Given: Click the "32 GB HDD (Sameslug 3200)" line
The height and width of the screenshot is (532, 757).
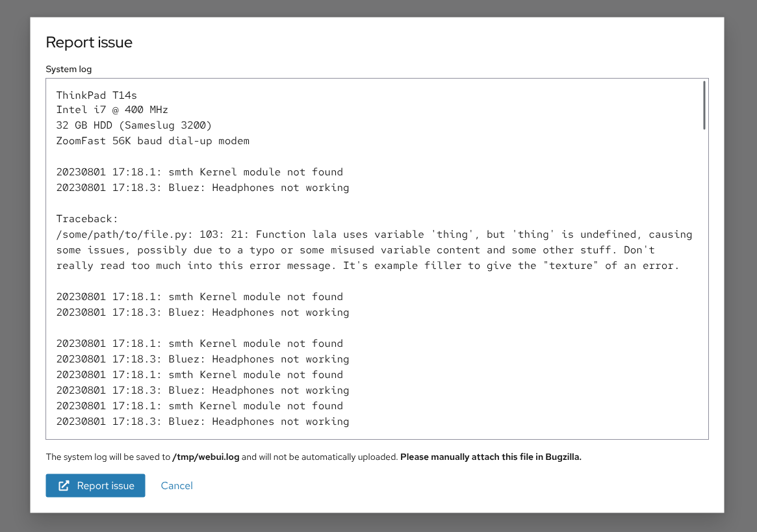Looking at the screenshot, I should pyautogui.click(x=134, y=125).
